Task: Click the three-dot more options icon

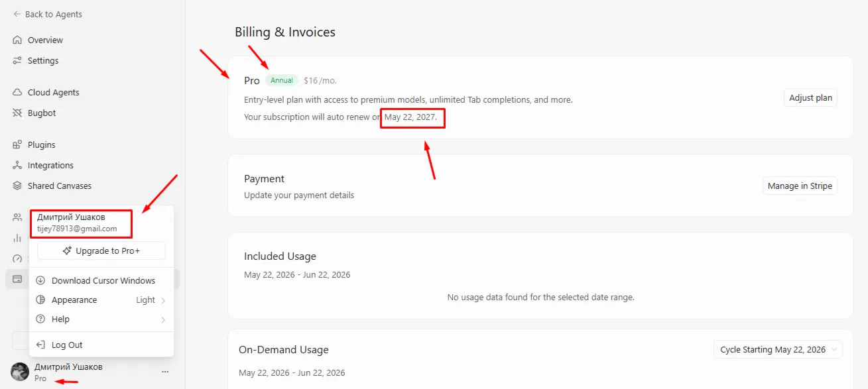Action: pos(165,372)
